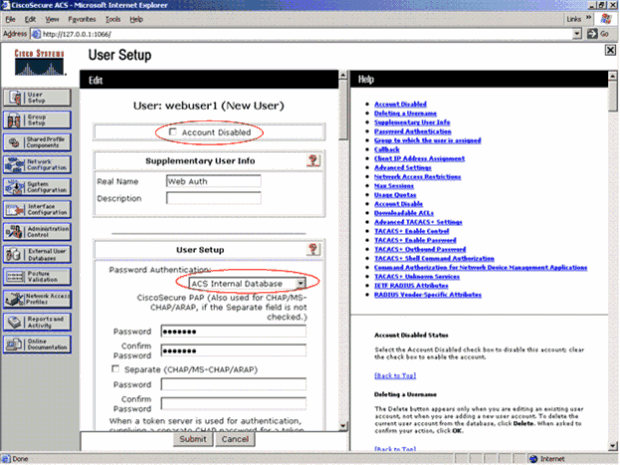
Task: Click Help pane scrollbar down arrow
Action: tap(612, 446)
